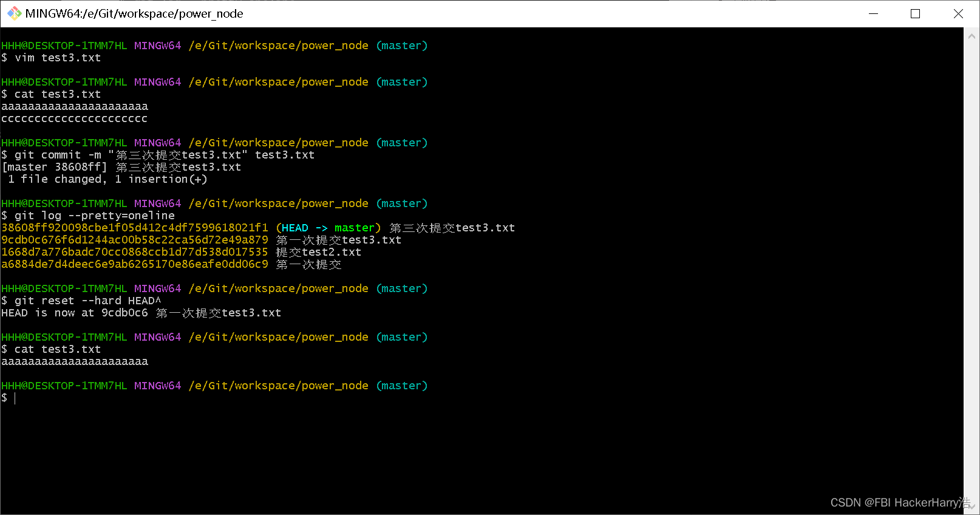The height and width of the screenshot is (515, 980).
Task: Click commit hash 9cdb0c676f6d1244ac00b58c22ca56d72e49a879
Action: (135, 240)
